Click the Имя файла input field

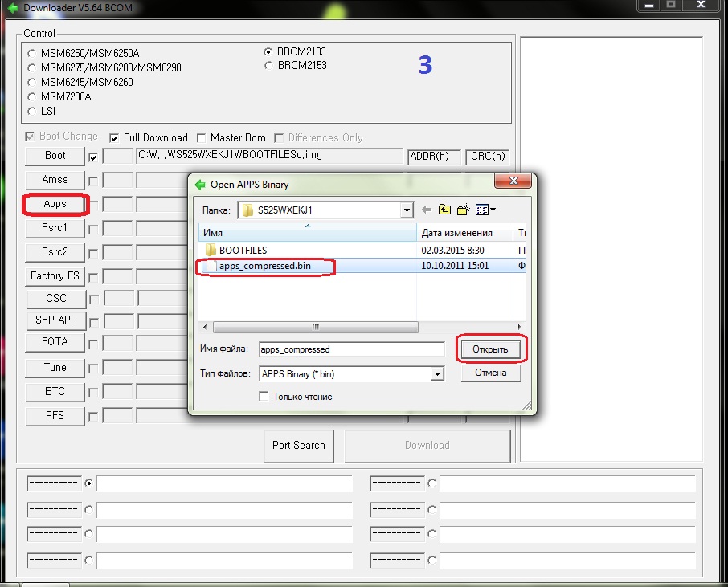click(350, 349)
